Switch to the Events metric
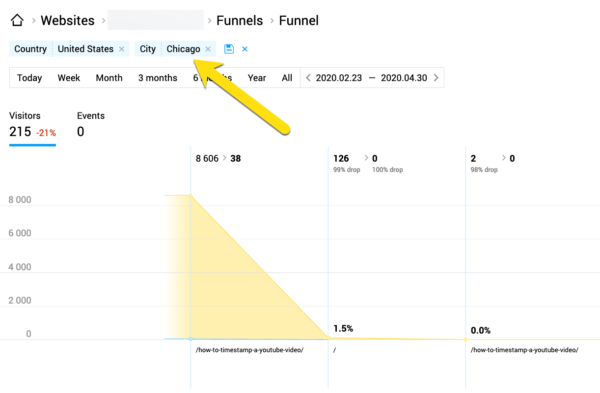This screenshot has height=393, width=600. [91, 125]
